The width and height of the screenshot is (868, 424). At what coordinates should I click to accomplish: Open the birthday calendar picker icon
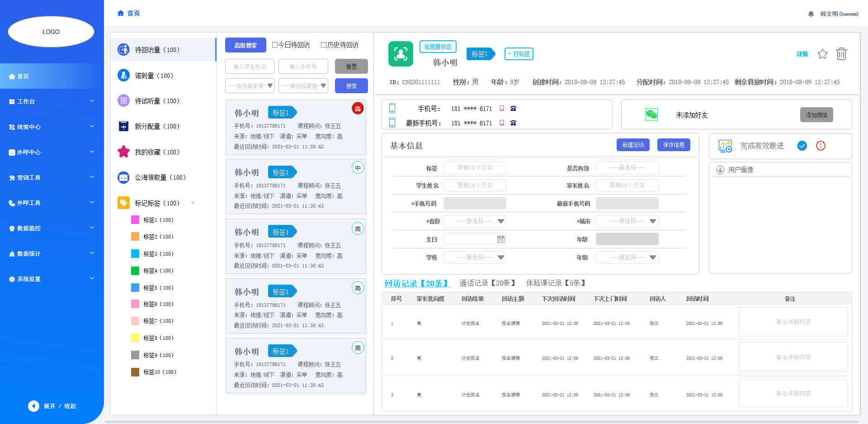click(500, 239)
